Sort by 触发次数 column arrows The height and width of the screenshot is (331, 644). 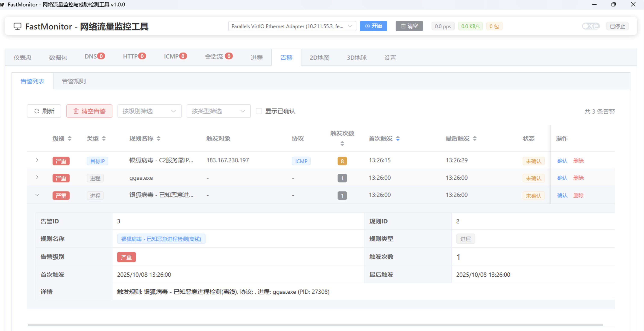342,143
